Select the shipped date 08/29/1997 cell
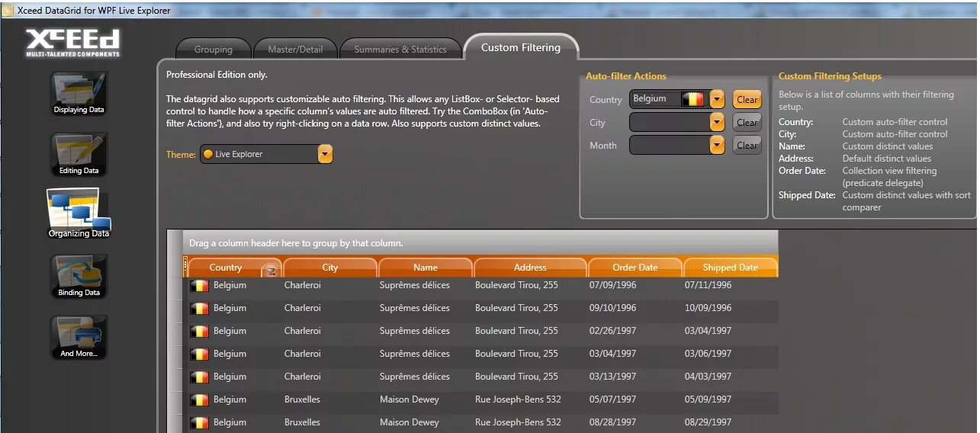The image size is (980, 433). click(708, 422)
